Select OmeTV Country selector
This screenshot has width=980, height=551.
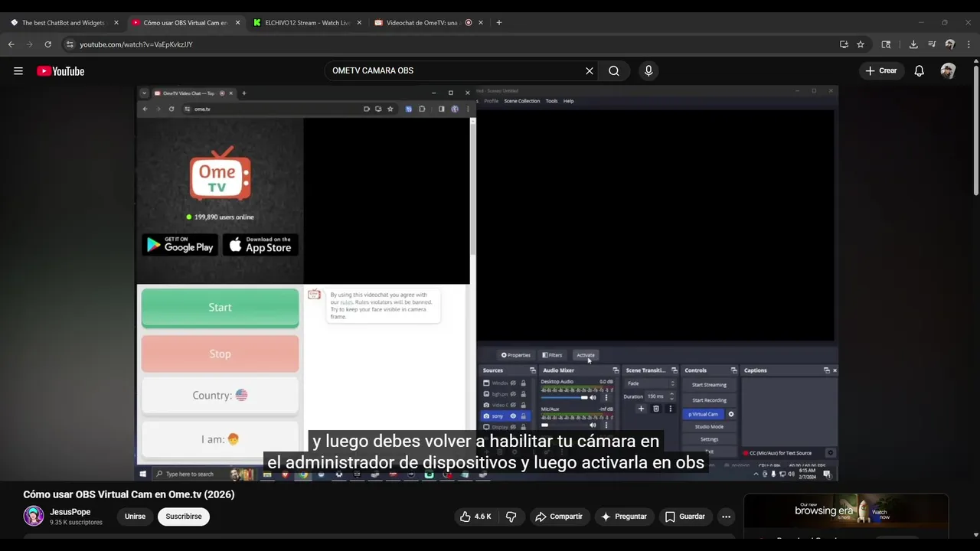[220, 396]
